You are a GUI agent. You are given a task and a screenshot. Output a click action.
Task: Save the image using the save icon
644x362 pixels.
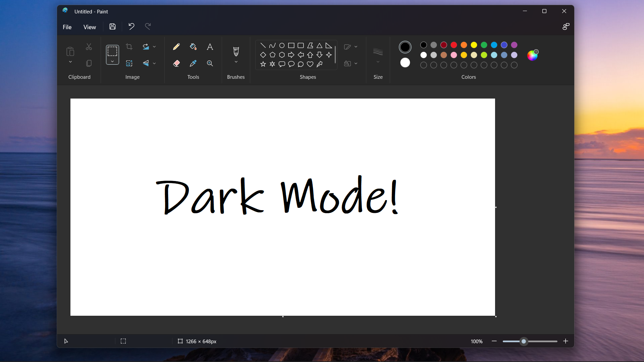(x=112, y=26)
